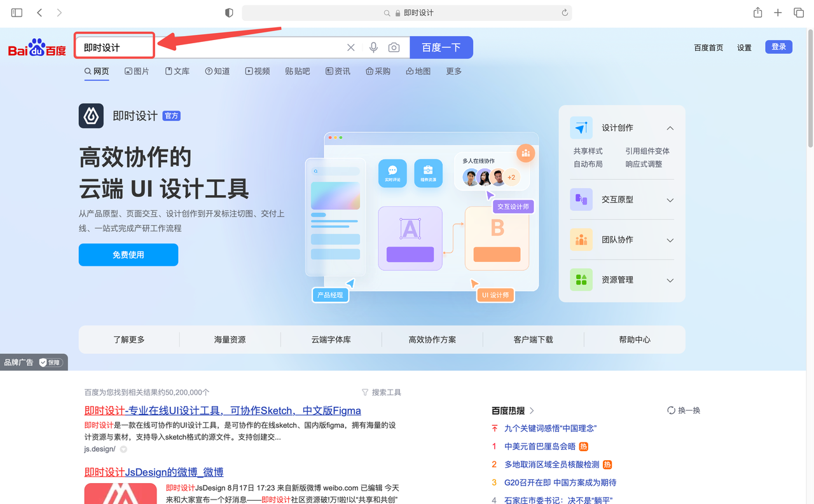Screen dimensions: 814x504
Task: Click the Baidu logo
Action: (37, 48)
